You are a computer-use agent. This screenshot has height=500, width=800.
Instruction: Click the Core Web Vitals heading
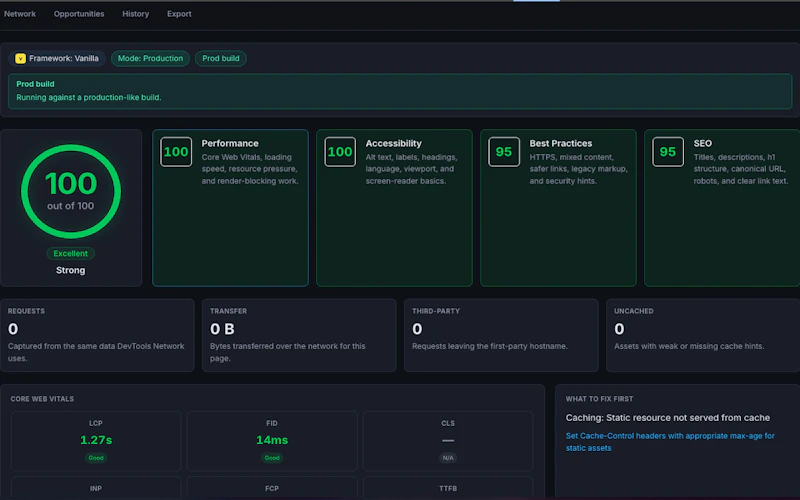[42, 399]
